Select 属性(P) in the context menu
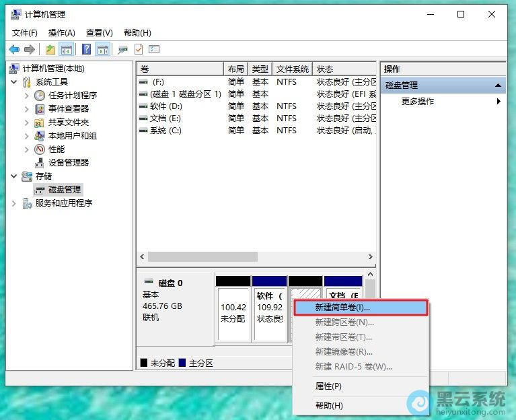This screenshot has height=420, width=516. 329,386
